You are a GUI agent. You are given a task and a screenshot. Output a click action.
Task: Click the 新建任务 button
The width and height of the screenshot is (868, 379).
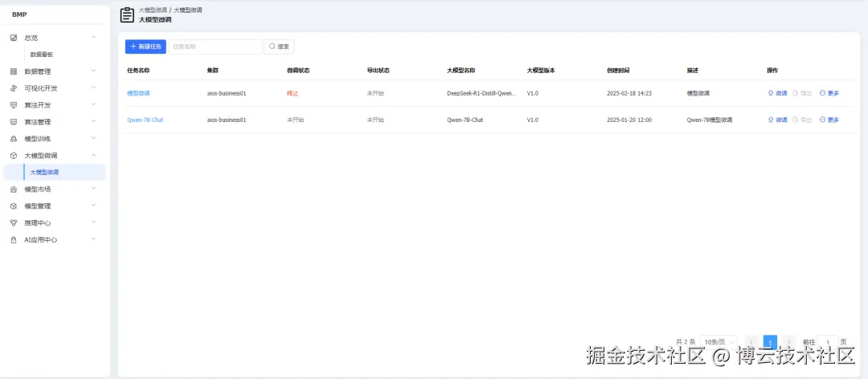(145, 47)
